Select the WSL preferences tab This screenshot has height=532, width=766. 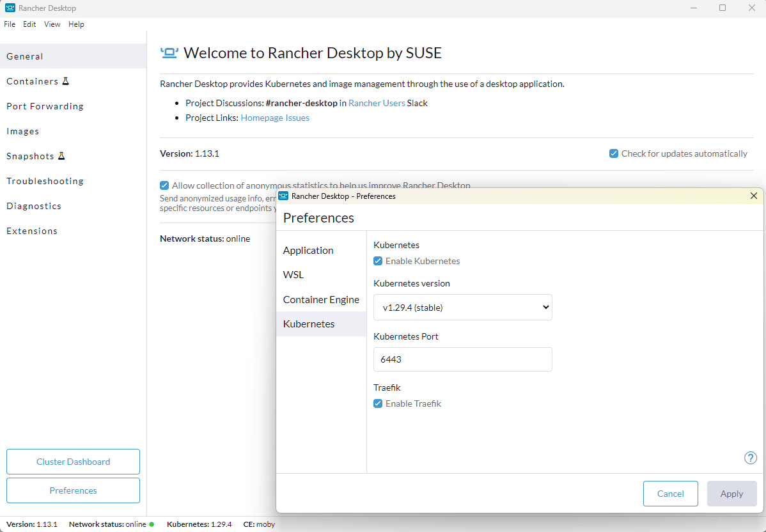[321, 274]
